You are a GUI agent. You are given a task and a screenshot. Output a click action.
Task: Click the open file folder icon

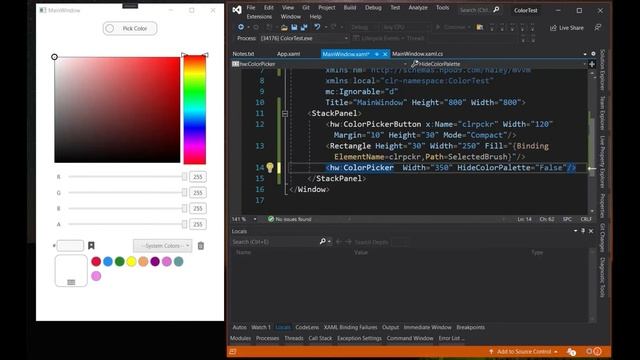[x=284, y=27]
